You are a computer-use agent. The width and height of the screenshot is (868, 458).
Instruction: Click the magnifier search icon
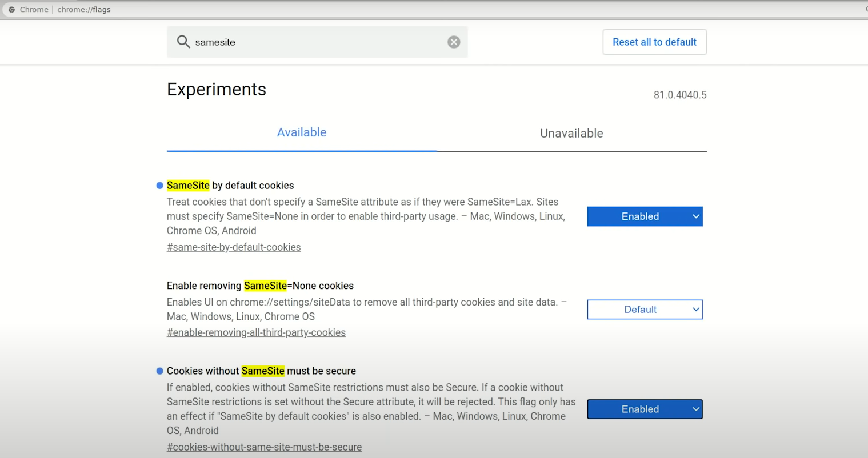[x=183, y=42]
